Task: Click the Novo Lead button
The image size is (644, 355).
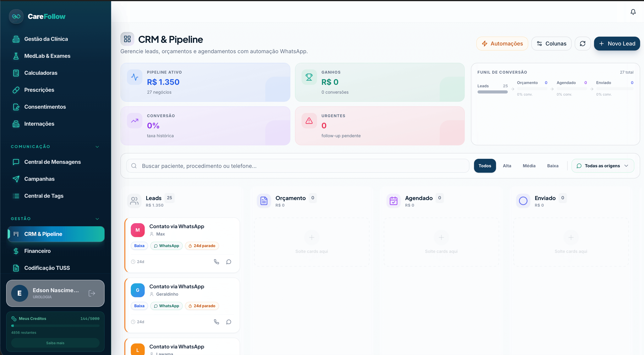Action: coord(617,43)
